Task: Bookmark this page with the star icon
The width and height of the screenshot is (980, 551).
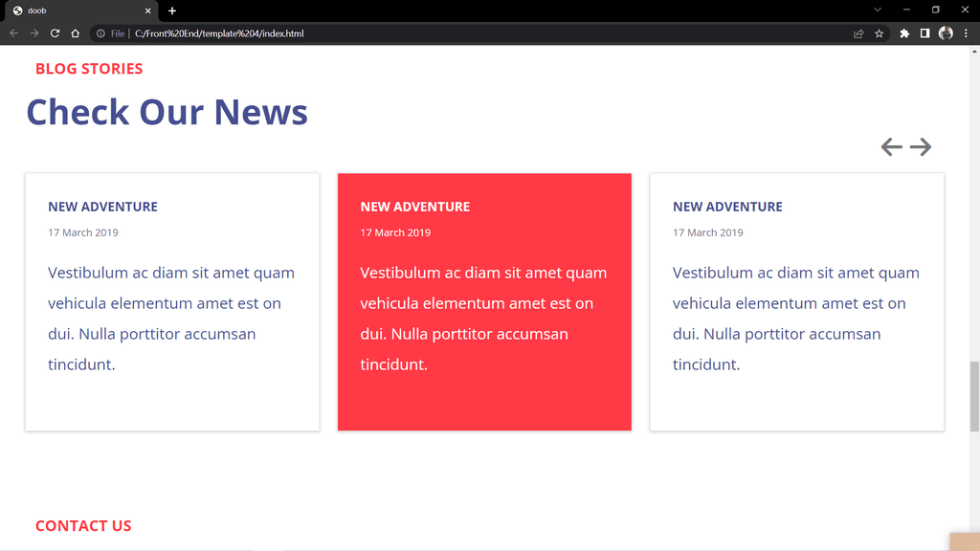Action: 879,33
